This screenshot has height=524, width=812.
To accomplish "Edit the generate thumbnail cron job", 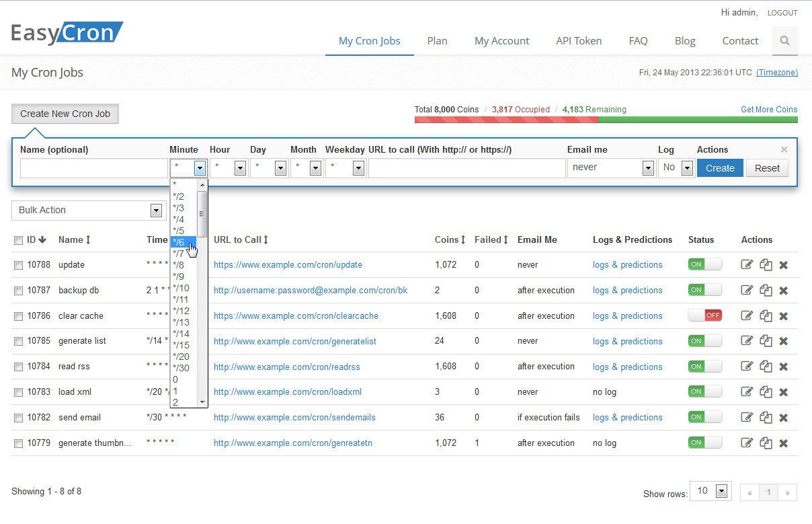I will (x=747, y=443).
